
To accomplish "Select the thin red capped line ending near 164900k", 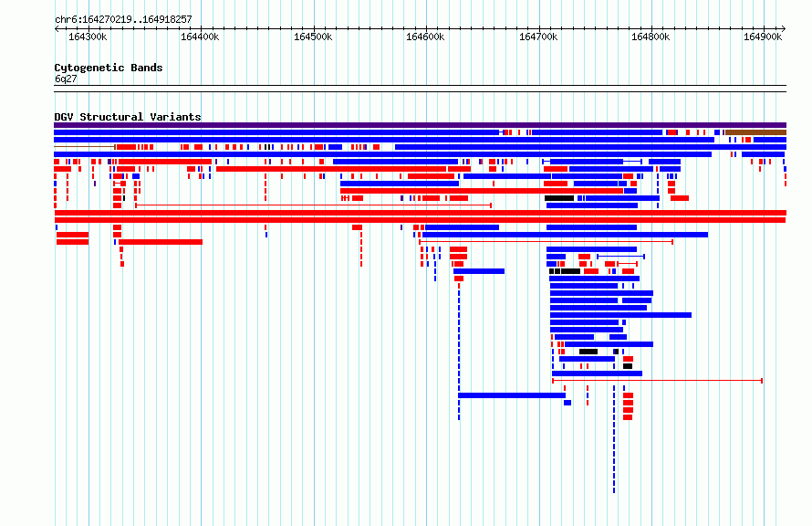I will 657,381.
